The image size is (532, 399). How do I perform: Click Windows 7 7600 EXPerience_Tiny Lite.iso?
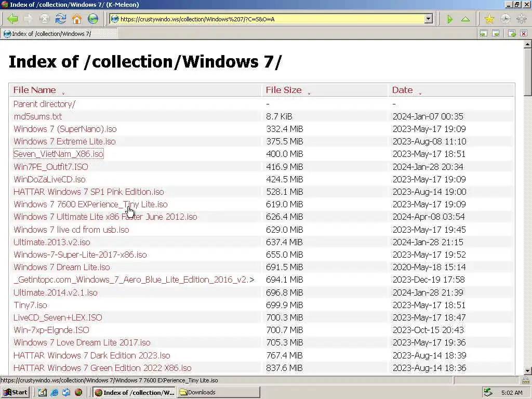click(90, 204)
